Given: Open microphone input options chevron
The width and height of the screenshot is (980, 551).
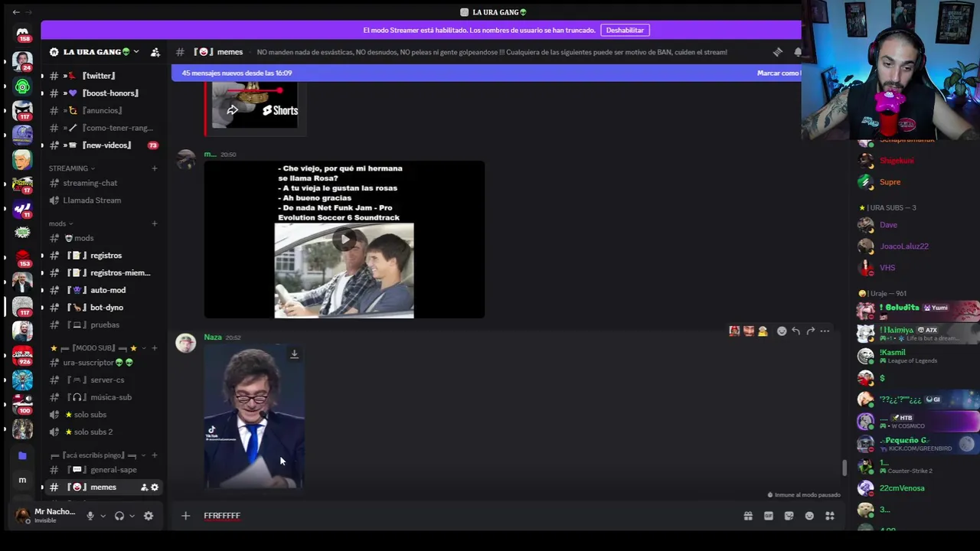Looking at the screenshot, I should (103, 516).
